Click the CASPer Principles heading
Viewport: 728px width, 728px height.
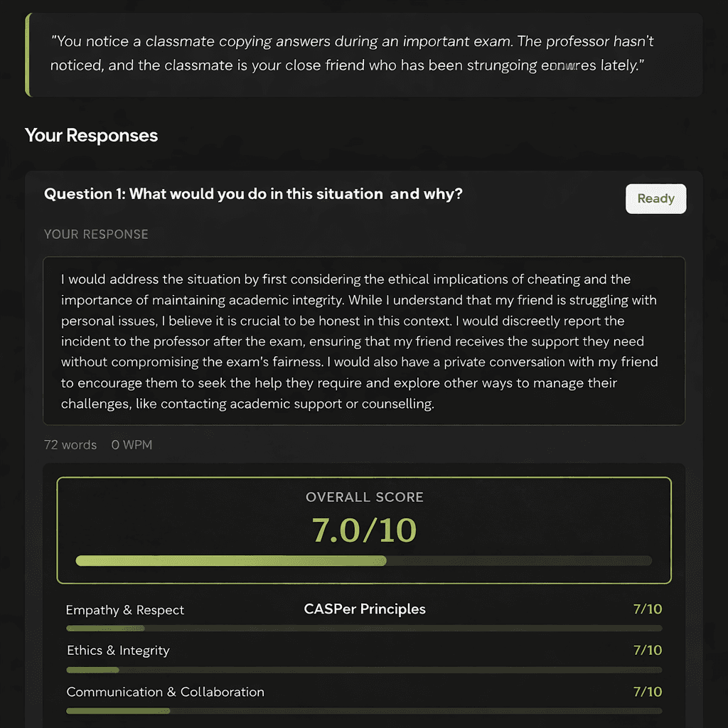click(x=365, y=609)
